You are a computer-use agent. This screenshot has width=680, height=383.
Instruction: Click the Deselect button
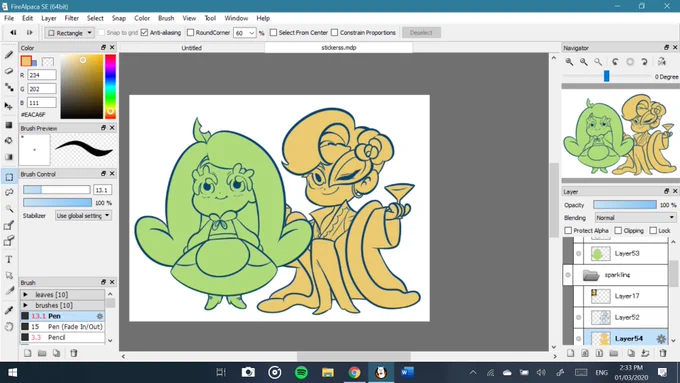click(421, 33)
